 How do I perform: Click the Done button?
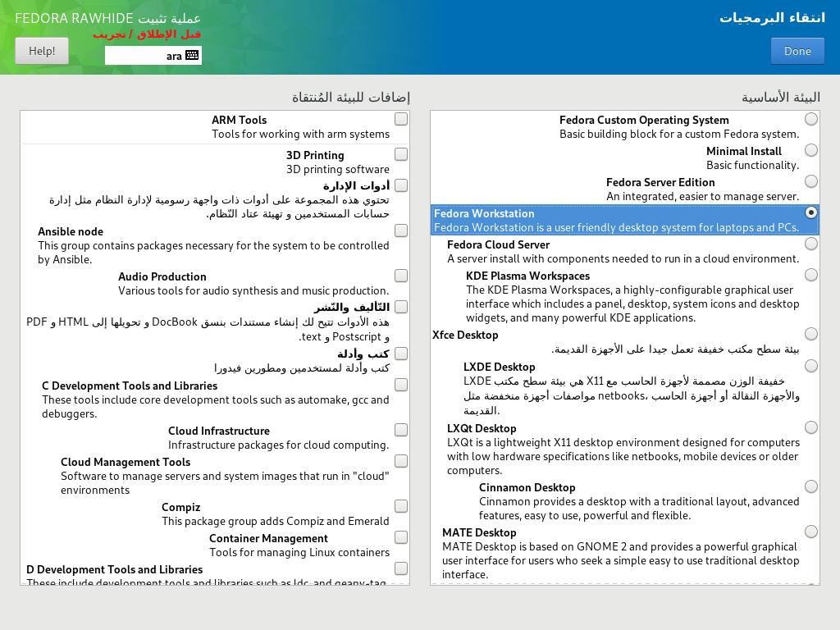[x=797, y=51]
